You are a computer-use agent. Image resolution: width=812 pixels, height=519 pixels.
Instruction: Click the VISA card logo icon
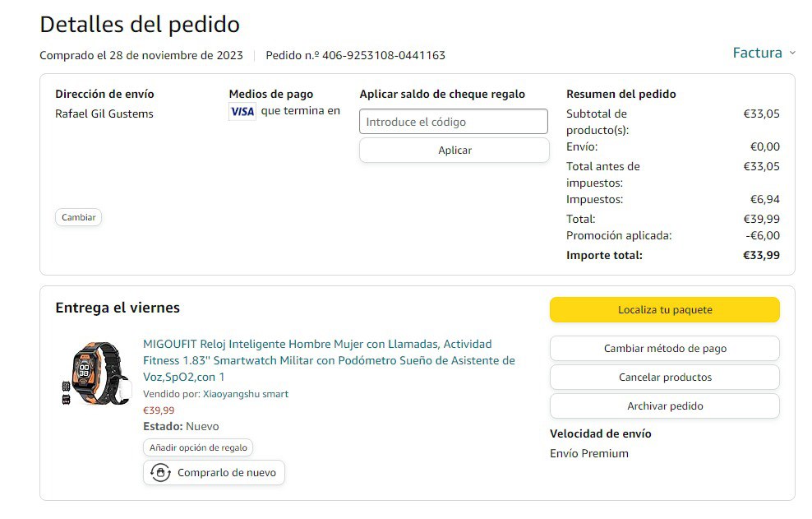[x=242, y=112]
